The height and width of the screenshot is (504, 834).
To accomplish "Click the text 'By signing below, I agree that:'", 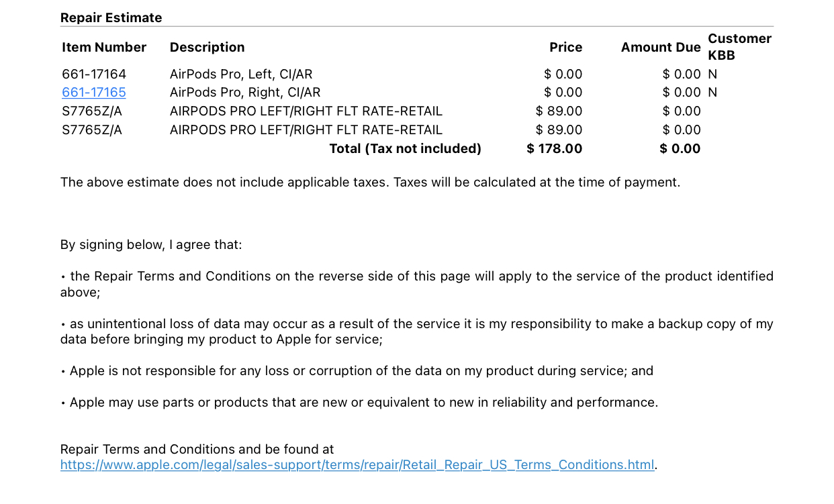I will [x=151, y=245].
